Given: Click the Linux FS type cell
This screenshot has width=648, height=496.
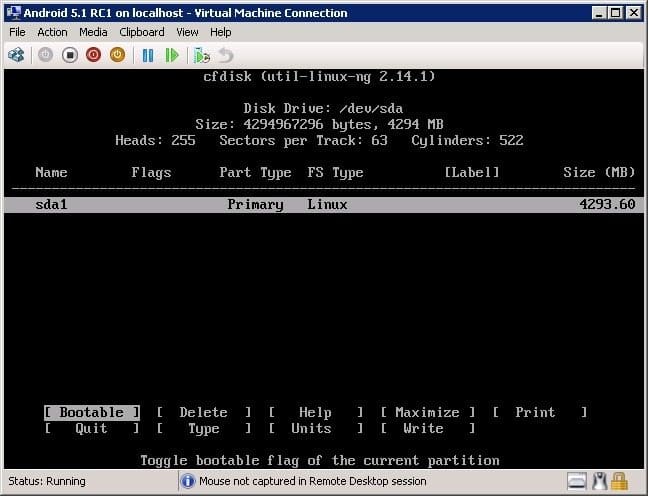Looking at the screenshot, I should pyautogui.click(x=327, y=204).
